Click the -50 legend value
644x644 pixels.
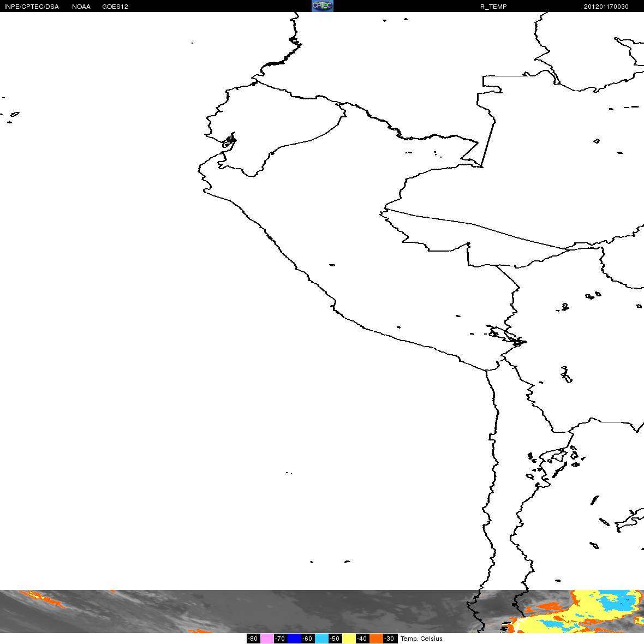point(335,639)
